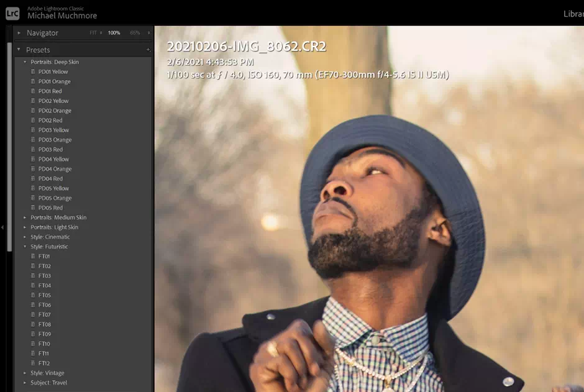Viewport: 584px width, 392px height.
Task: Click the preset icon beside FT06
Action: (33, 305)
